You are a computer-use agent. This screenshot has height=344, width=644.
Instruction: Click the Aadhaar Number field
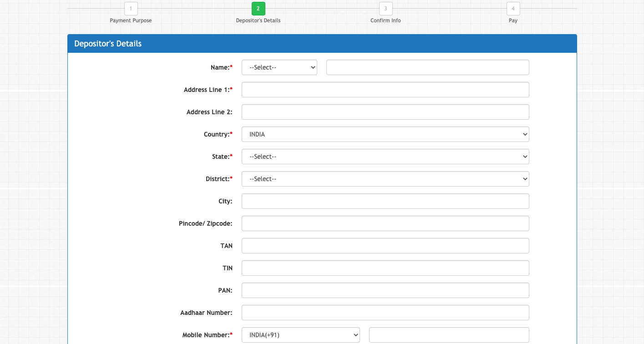point(385,313)
